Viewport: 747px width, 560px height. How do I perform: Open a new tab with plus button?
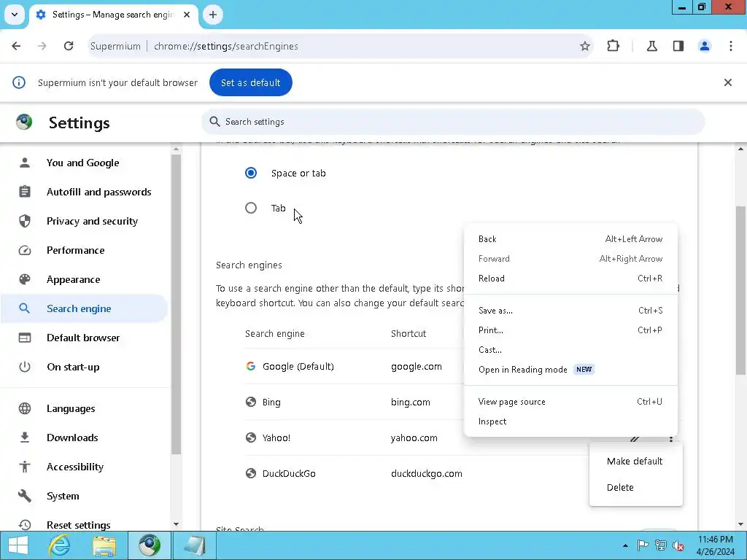pos(213,15)
